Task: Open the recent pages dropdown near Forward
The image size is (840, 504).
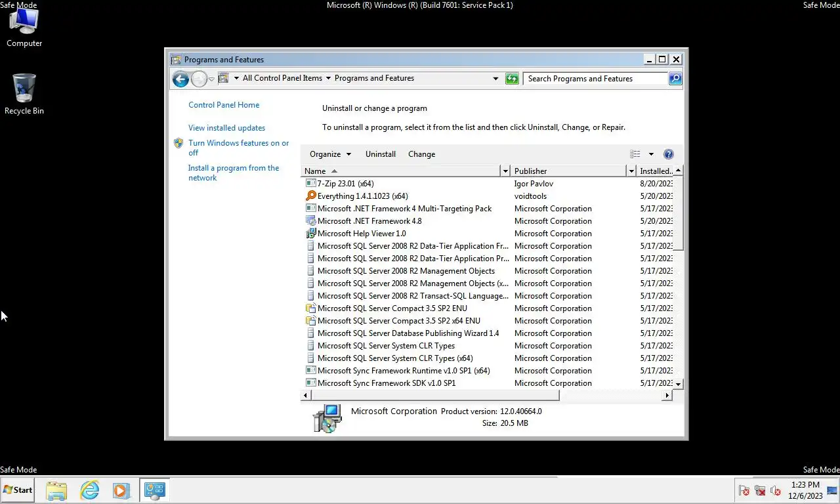Action: coord(211,79)
